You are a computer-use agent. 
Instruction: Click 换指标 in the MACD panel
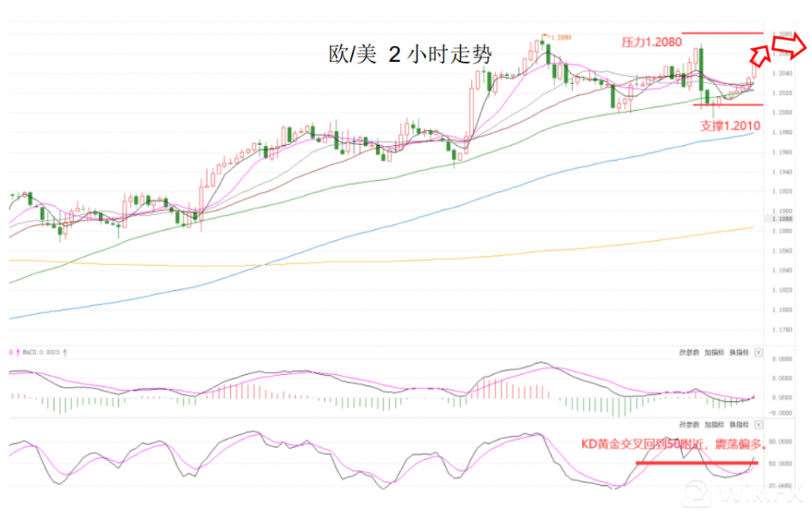click(739, 353)
